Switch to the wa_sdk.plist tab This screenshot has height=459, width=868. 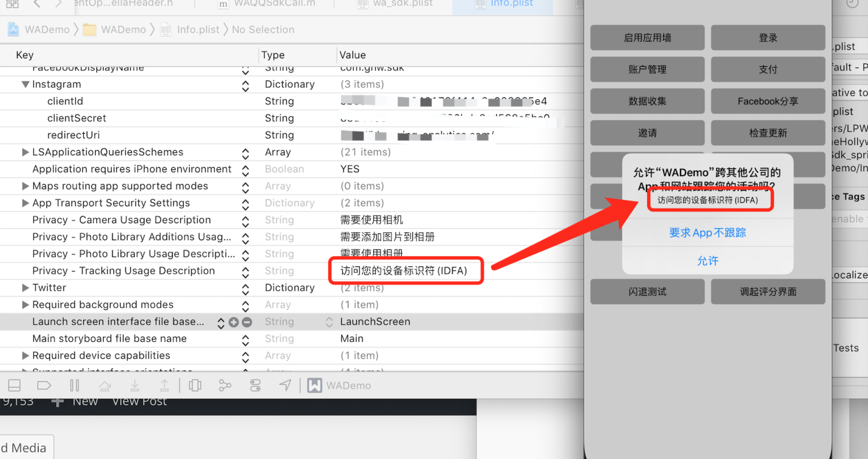tap(395, 4)
